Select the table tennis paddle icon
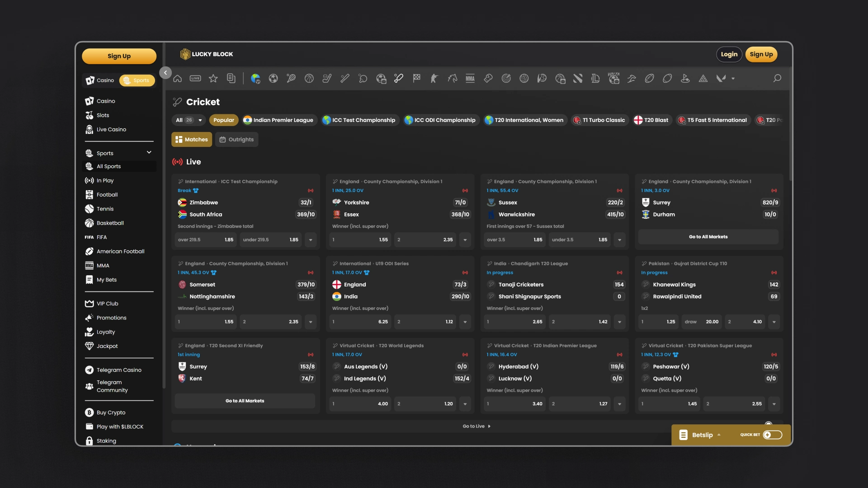This screenshot has height=488, width=868. pos(363,79)
